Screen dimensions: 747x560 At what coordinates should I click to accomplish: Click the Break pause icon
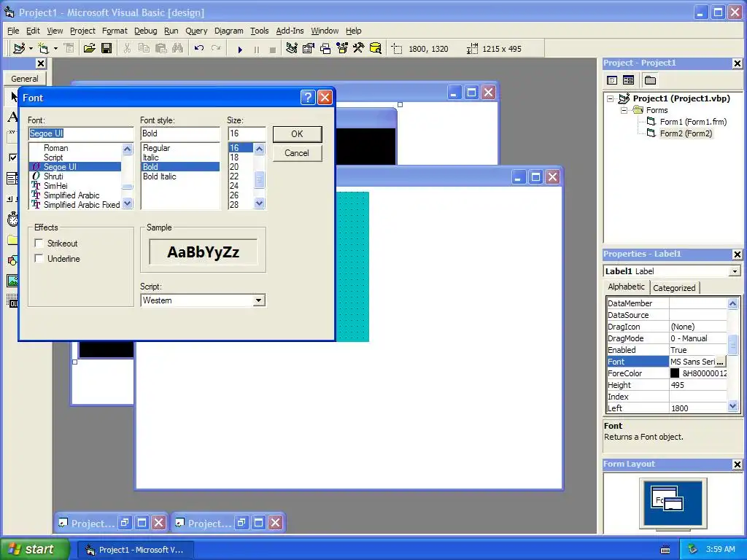coord(257,49)
